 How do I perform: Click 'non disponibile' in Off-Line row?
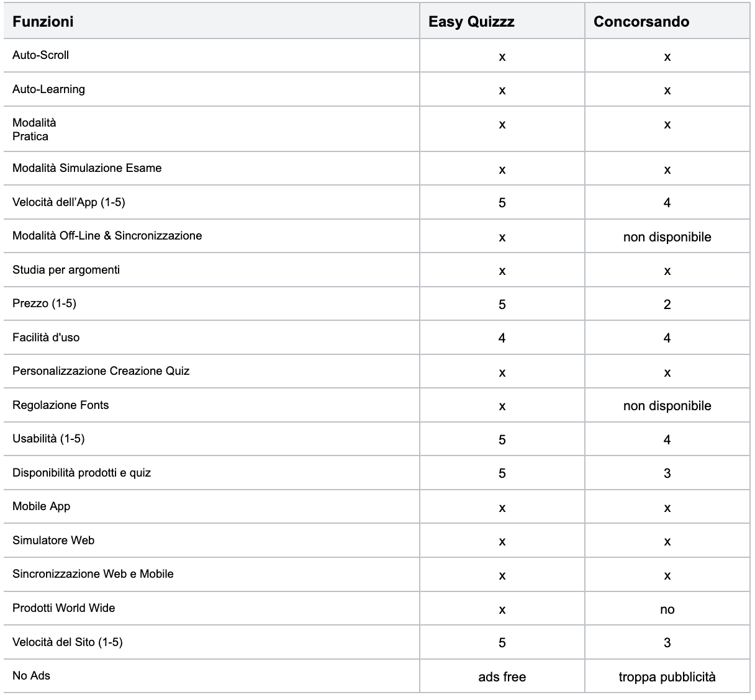pyautogui.click(x=667, y=237)
